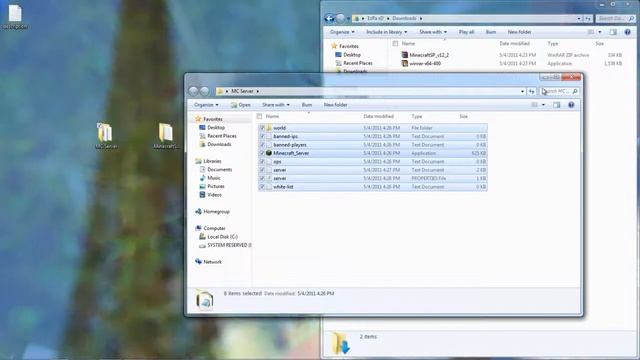
Task: Go back in the Downloads window
Action: pyautogui.click(x=329, y=18)
